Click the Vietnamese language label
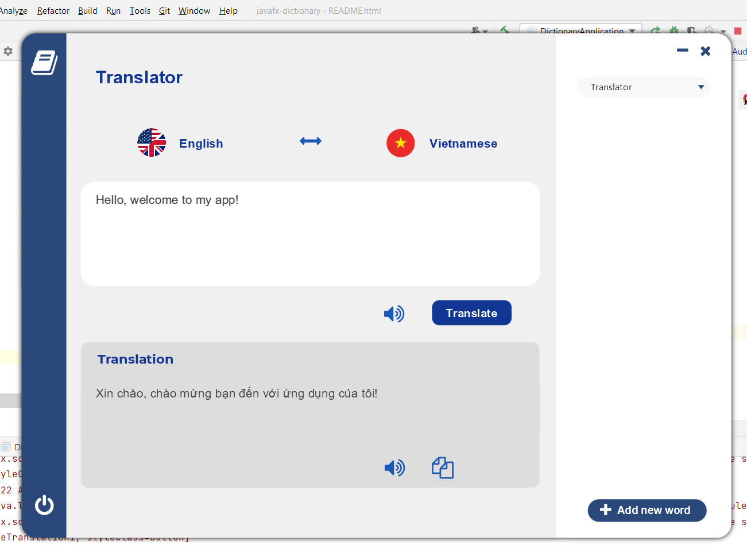The height and width of the screenshot is (560, 747). (x=463, y=144)
